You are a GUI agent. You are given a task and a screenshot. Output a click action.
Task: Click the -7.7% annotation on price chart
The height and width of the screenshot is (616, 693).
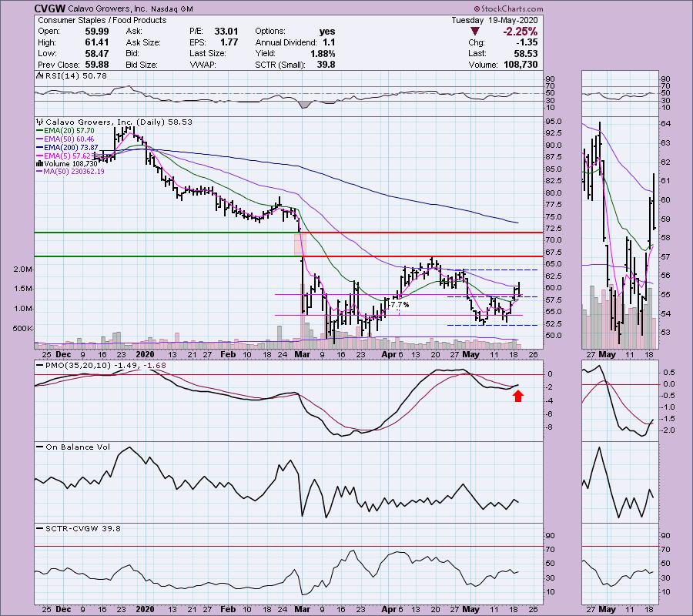click(398, 304)
